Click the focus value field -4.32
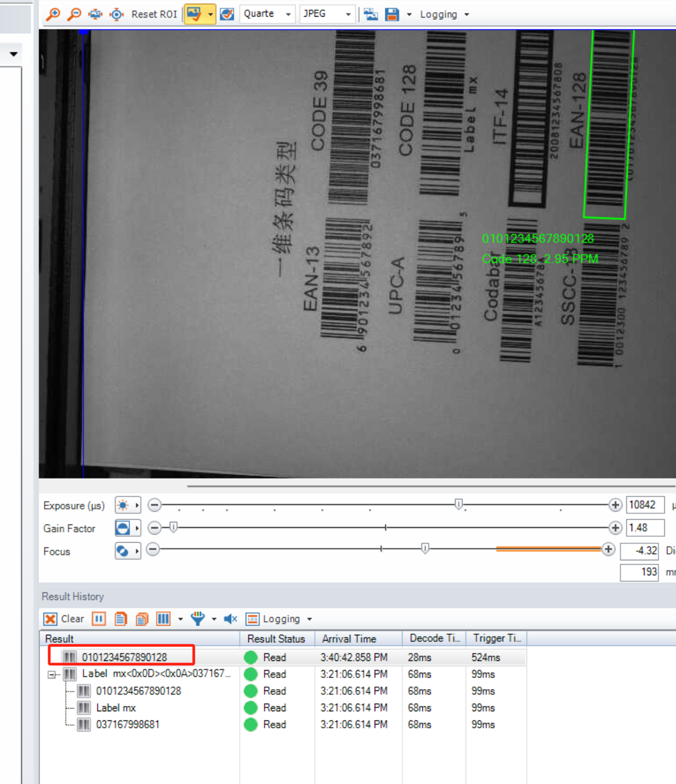Screen dimensions: 676x784 [639, 550]
